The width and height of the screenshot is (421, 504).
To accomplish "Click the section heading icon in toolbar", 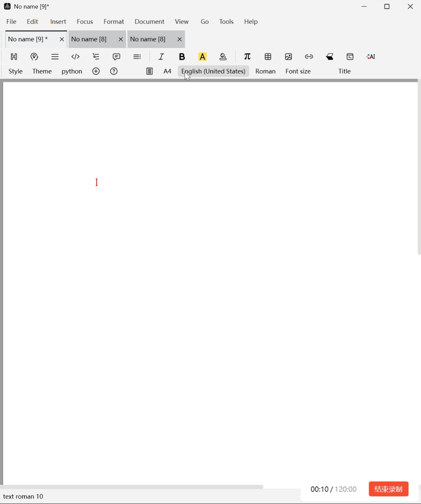I will coord(14,57).
